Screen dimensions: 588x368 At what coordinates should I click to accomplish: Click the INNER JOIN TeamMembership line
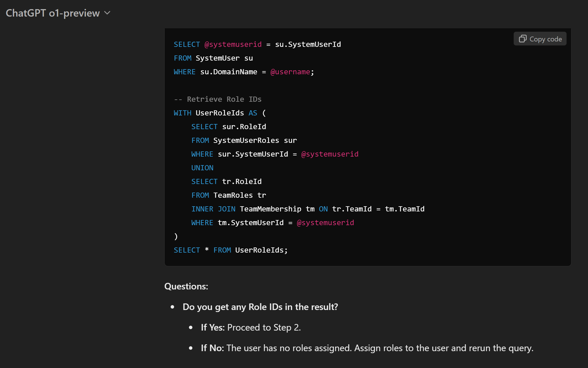pyautogui.click(x=308, y=209)
